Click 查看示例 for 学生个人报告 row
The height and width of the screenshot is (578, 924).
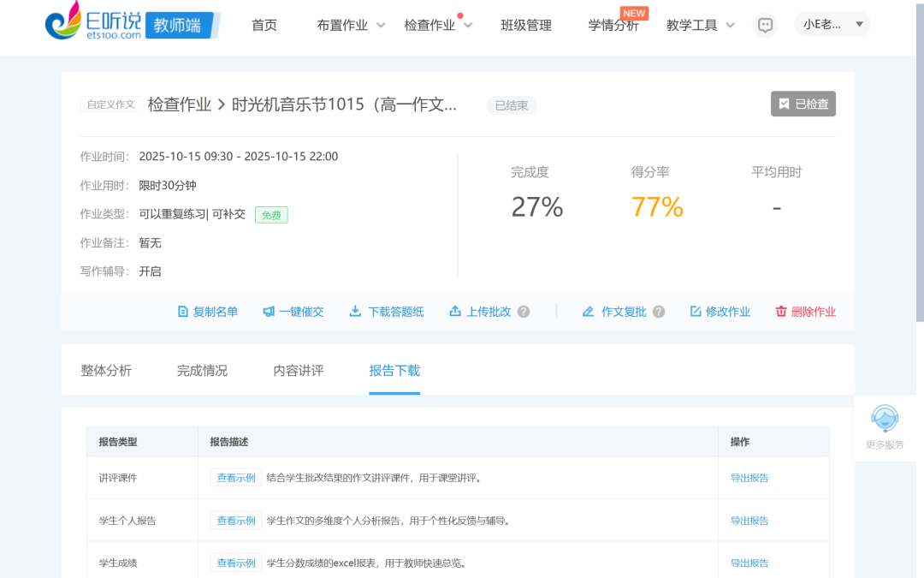pyautogui.click(x=235, y=521)
